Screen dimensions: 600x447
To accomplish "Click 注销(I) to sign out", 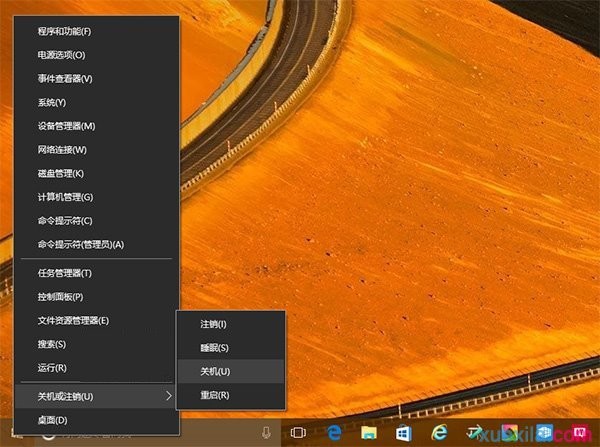I will pos(214,324).
